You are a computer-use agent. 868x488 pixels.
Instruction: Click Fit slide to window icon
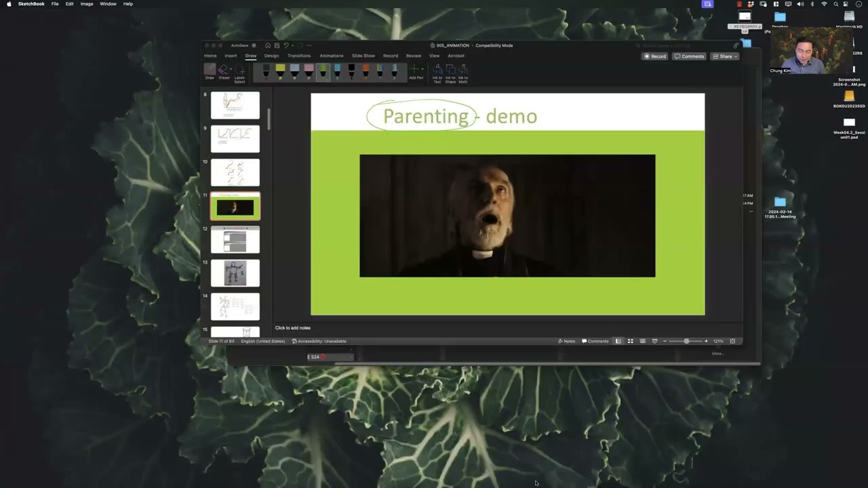click(x=732, y=341)
